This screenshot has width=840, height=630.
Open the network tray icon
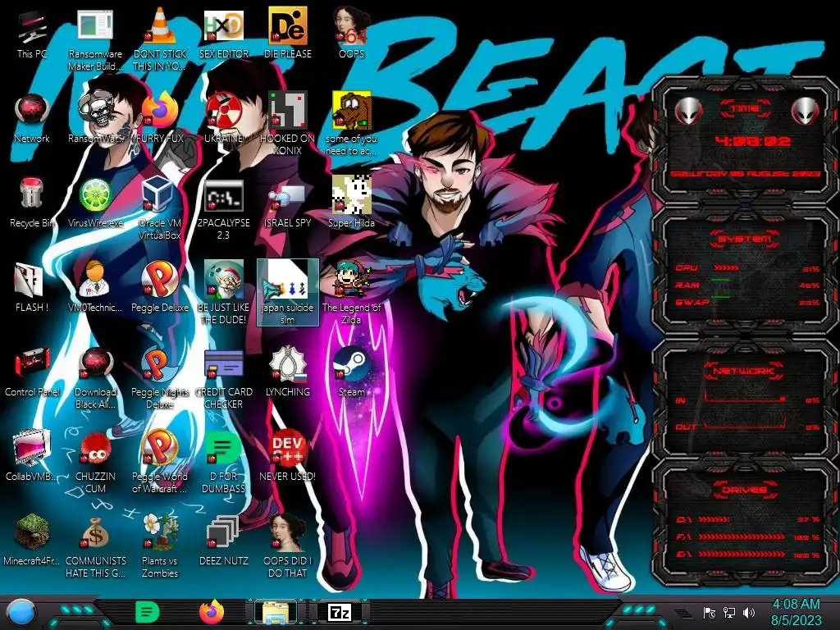[729, 613]
